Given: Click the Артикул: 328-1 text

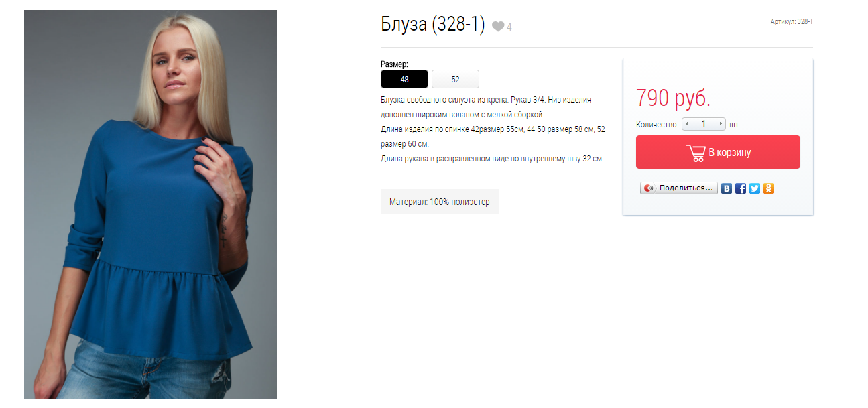Looking at the screenshot, I should click(x=792, y=22).
